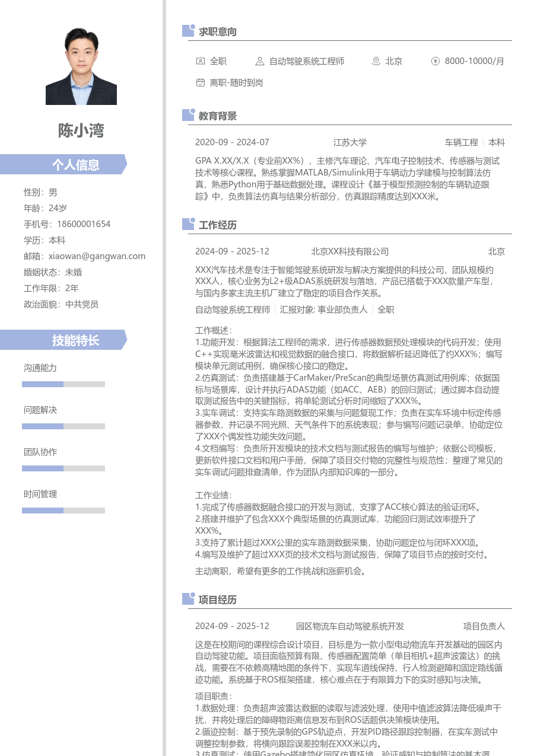Click the person icon beside 自动驾驶系统工程师

(x=259, y=60)
